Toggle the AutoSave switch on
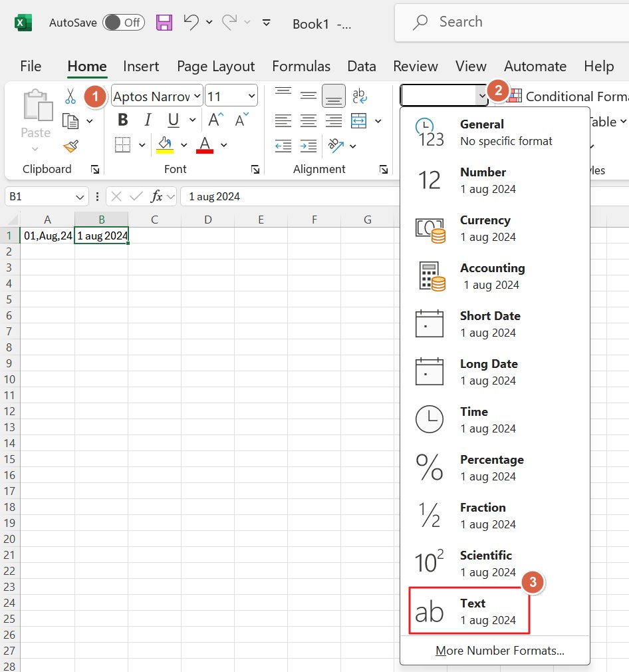 click(123, 23)
